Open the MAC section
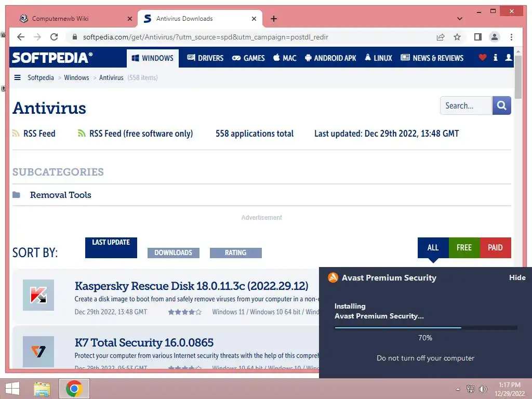The height and width of the screenshot is (399, 532). click(x=285, y=58)
